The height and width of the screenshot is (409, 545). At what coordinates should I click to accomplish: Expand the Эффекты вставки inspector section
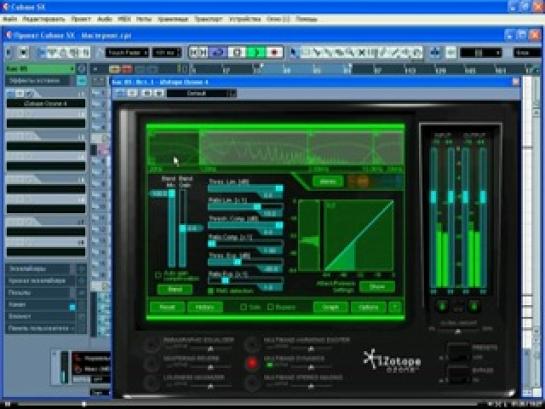41,81
